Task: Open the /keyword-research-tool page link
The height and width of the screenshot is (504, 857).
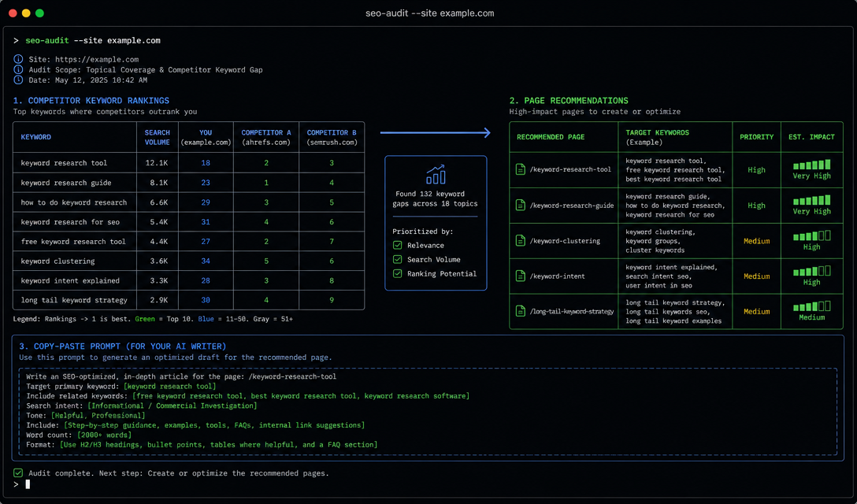Action: (570, 169)
